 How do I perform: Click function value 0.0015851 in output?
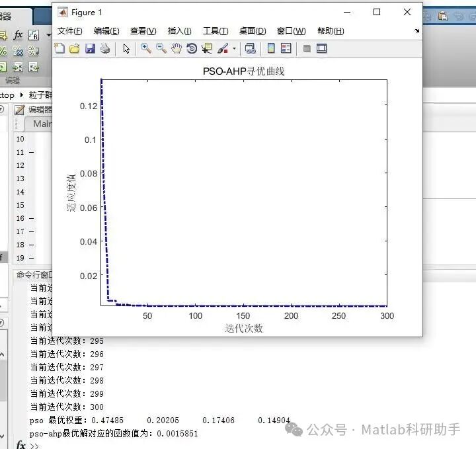177,434
